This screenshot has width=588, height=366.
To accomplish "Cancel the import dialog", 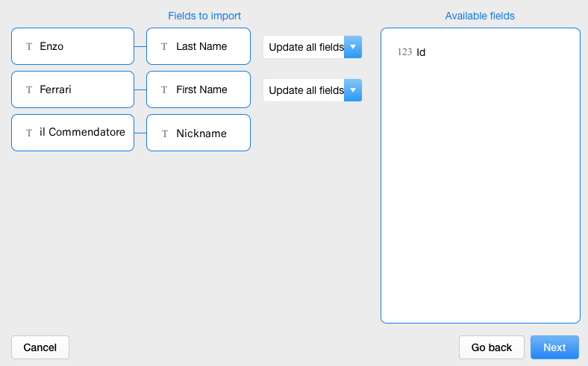I will pos(40,347).
